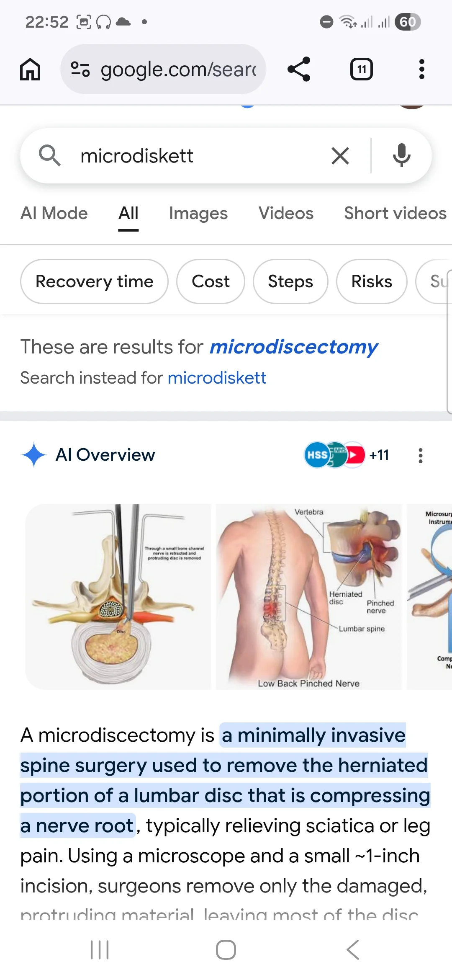Expand AI Overview sources +11 icons
The width and height of the screenshot is (452, 980).
click(x=347, y=455)
